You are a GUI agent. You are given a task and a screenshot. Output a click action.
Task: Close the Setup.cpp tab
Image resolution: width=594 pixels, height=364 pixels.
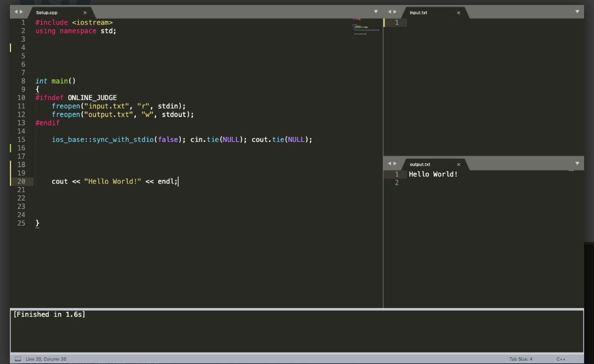[85, 13]
